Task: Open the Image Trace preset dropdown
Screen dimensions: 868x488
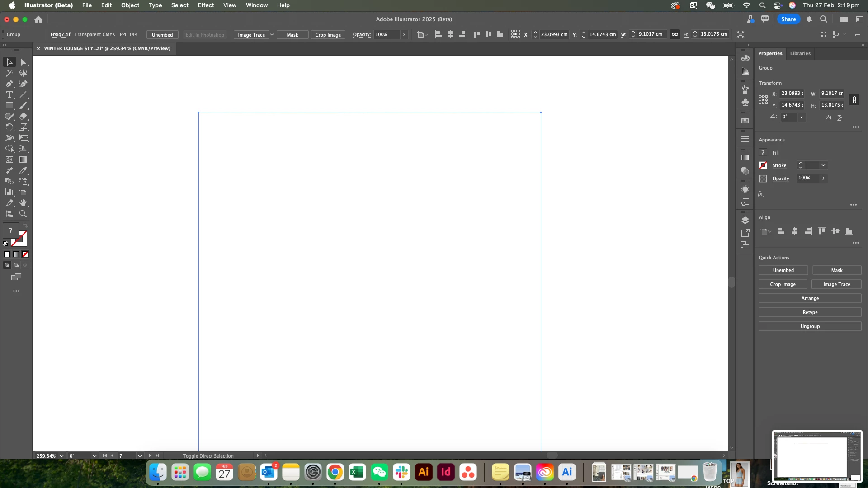Action: pos(272,35)
